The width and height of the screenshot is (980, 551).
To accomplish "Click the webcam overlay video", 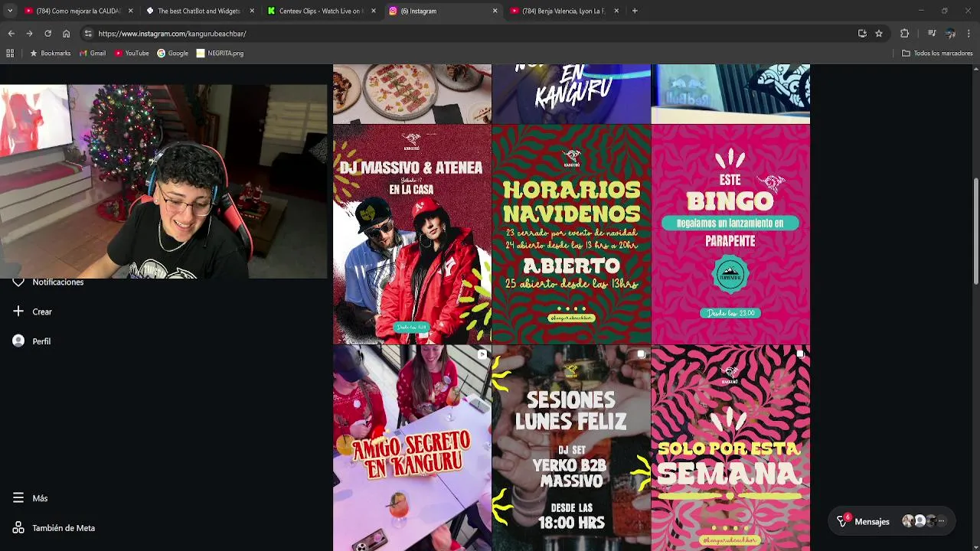I will [164, 181].
